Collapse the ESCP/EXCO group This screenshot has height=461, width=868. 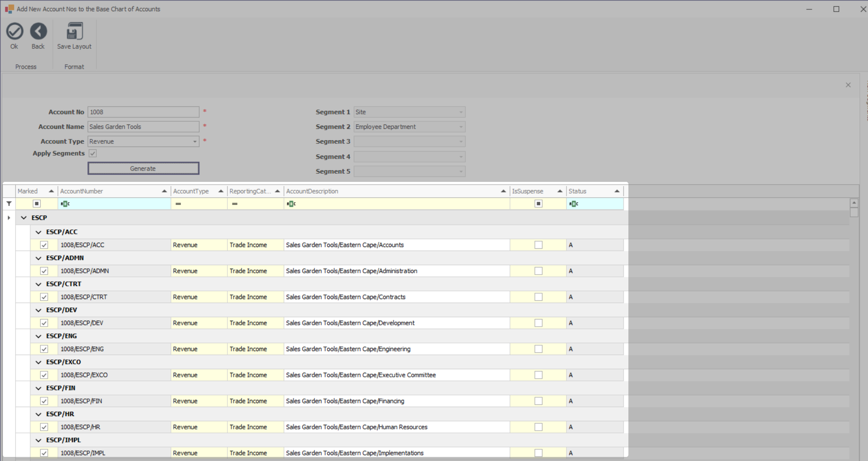[38, 362]
